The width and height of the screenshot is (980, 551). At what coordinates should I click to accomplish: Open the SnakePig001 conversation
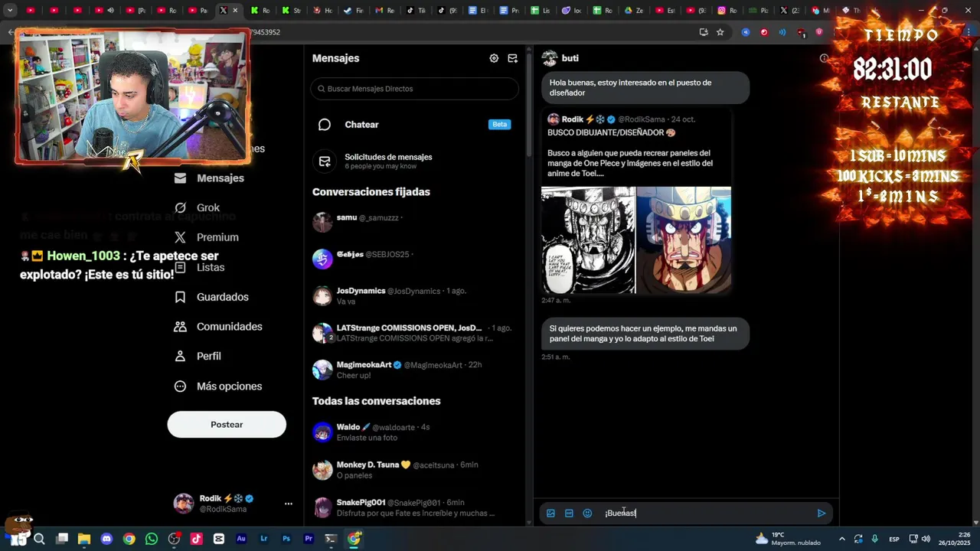click(x=414, y=507)
